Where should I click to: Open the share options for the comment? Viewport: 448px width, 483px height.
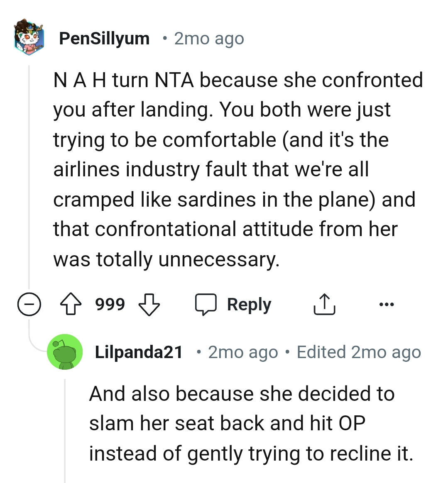tap(325, 304)
